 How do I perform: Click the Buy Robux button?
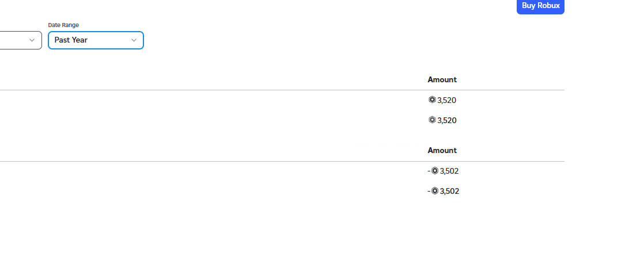pos(540,6)
